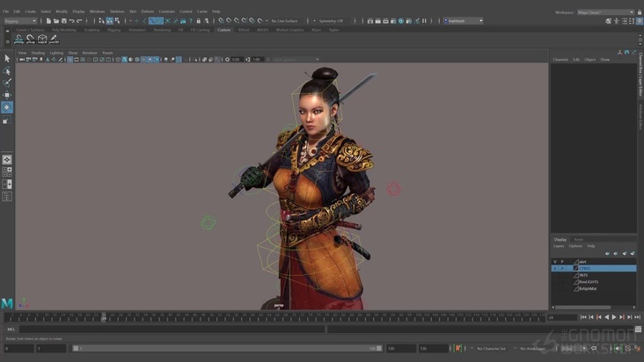Toggle playback P of CTRLS layer
Viewport: 644px width, 362px height.
click(x=562, y=269)
